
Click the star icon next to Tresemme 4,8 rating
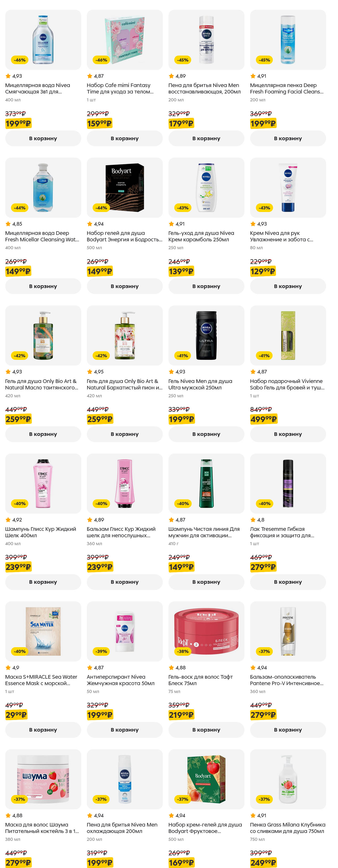click(253, 520)
